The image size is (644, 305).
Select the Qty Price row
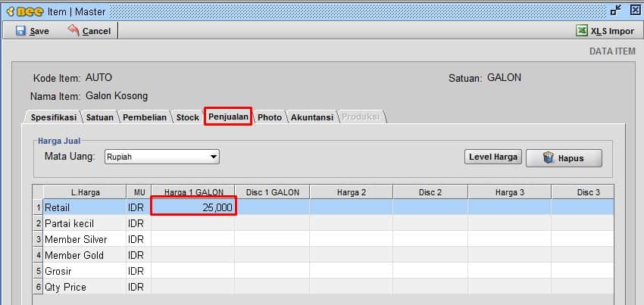coord(323,287)
